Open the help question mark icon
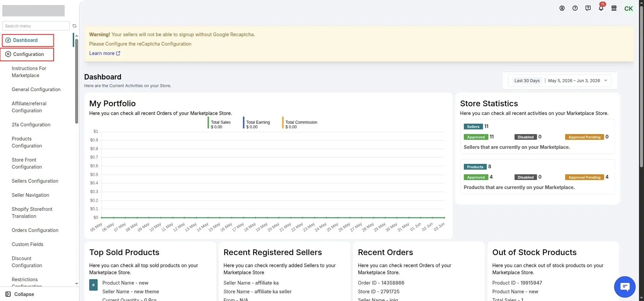The image size is (644, 301). [x=575, y=8]
